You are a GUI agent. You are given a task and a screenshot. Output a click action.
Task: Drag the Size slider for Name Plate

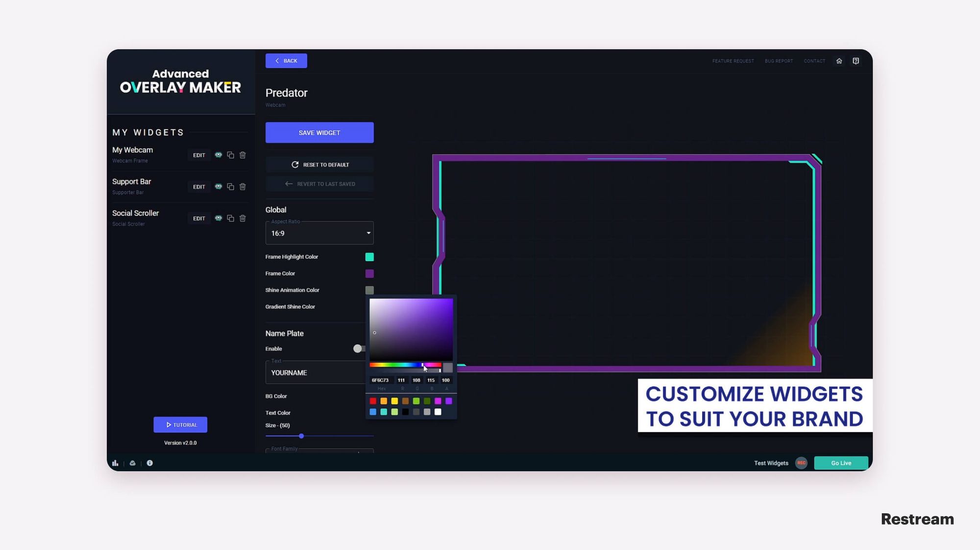pyautogui.click(x=301, y=436)
